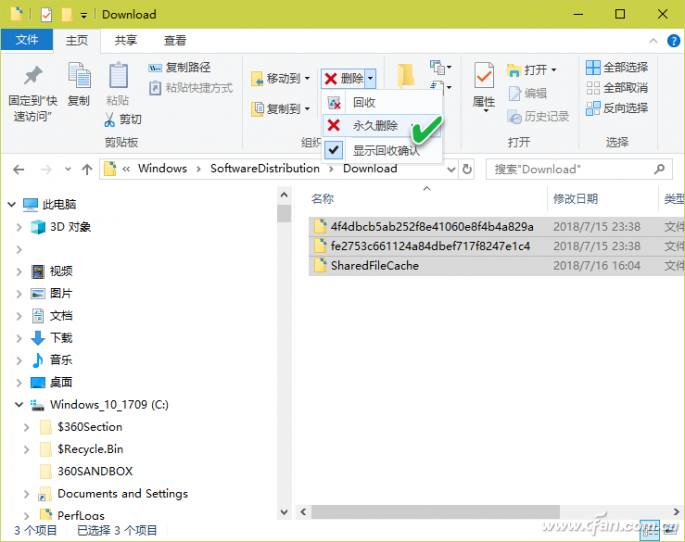This screenshot has width=685, height=542.
Task: Click the History (历史记录) button
Action: (x=538, y=117)
